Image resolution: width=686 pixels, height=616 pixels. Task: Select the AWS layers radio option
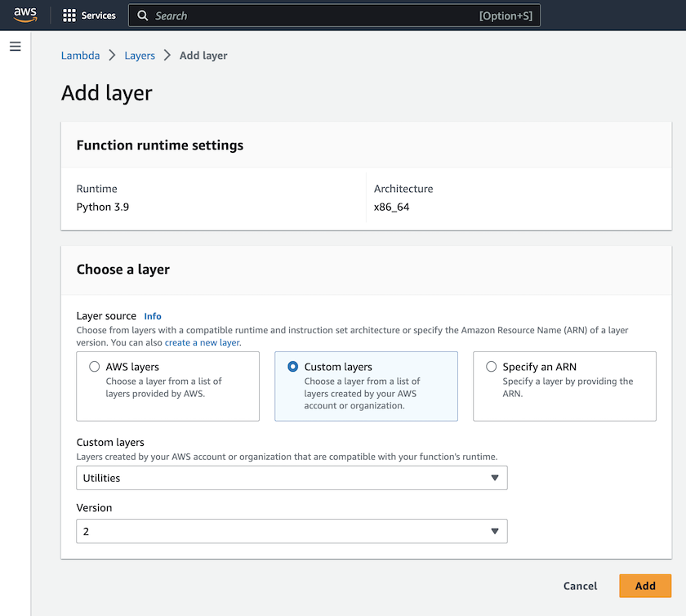[95, 367]
